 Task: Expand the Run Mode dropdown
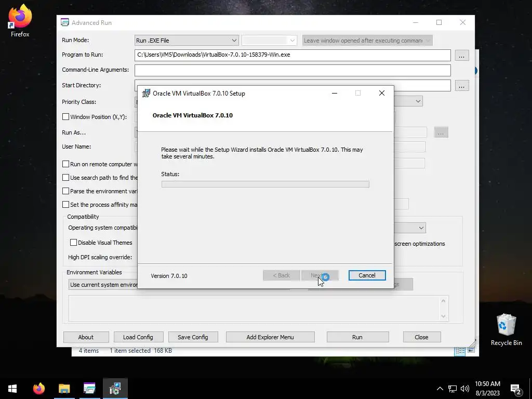tap(187, 41)
